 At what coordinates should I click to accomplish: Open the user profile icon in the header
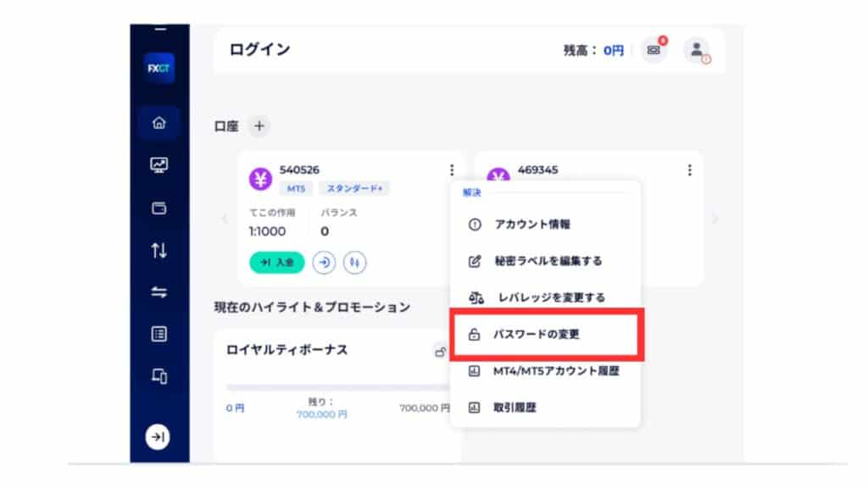coord(697,50)
